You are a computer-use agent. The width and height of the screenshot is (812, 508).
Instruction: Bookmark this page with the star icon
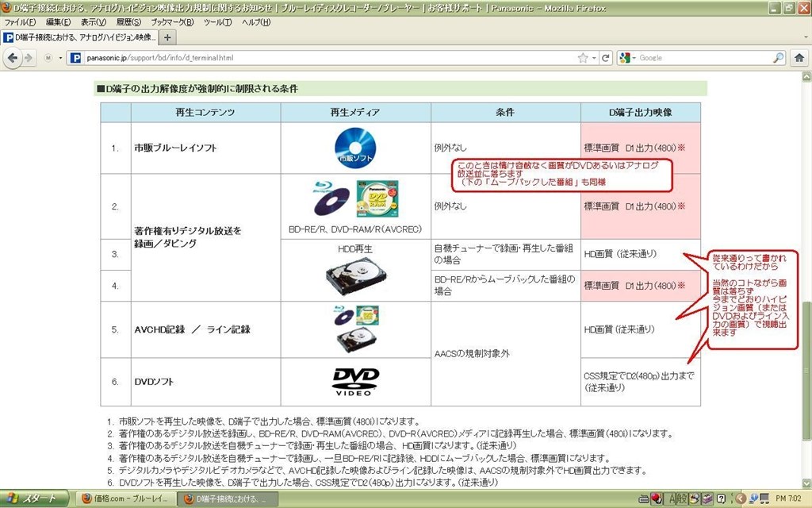coord(583,58)
